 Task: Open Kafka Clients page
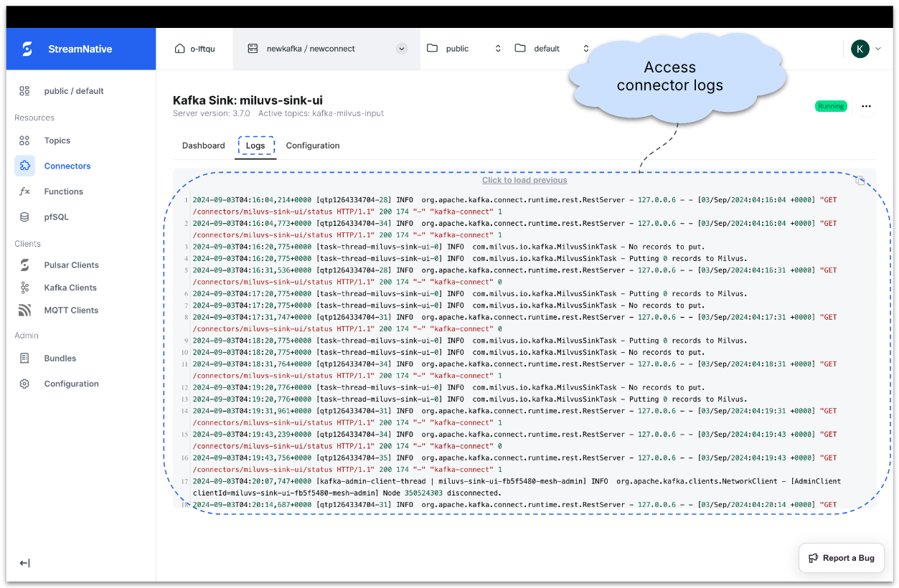[70, 288]
